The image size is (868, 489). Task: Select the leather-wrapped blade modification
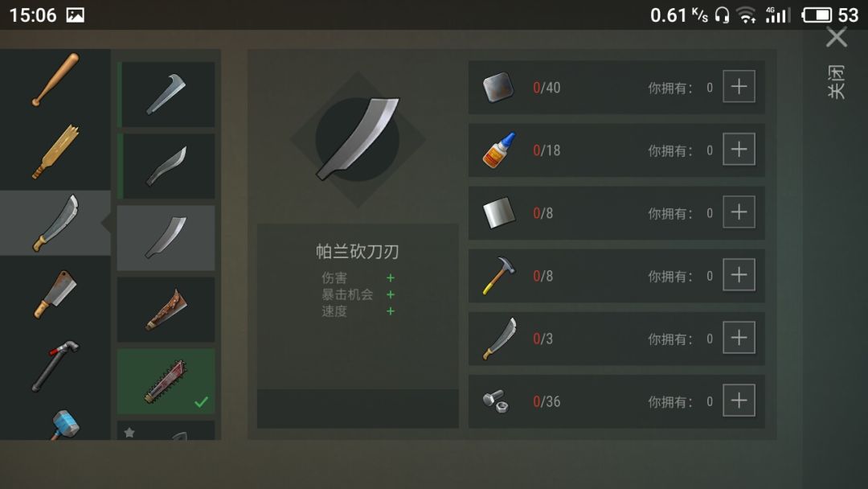[x=166, y=310]
